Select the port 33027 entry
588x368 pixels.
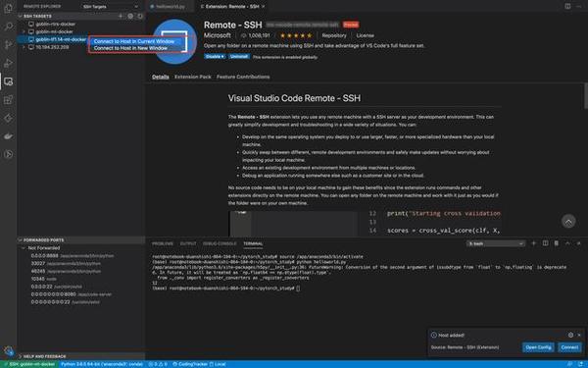[x=66, y=264]
